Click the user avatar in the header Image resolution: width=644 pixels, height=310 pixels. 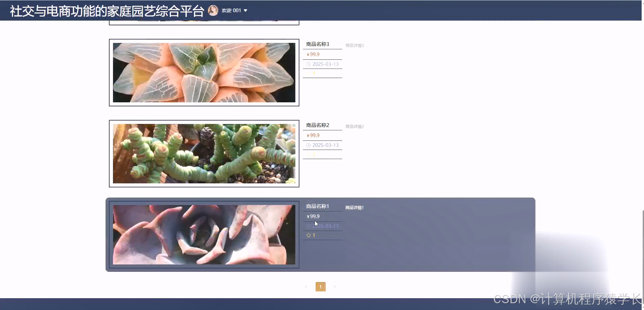tap(214, 10)
